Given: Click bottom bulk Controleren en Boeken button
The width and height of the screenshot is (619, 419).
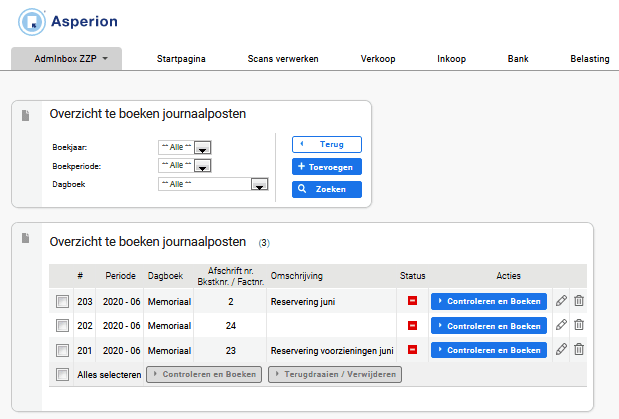Looking at the screenshot, I should 204,374.
